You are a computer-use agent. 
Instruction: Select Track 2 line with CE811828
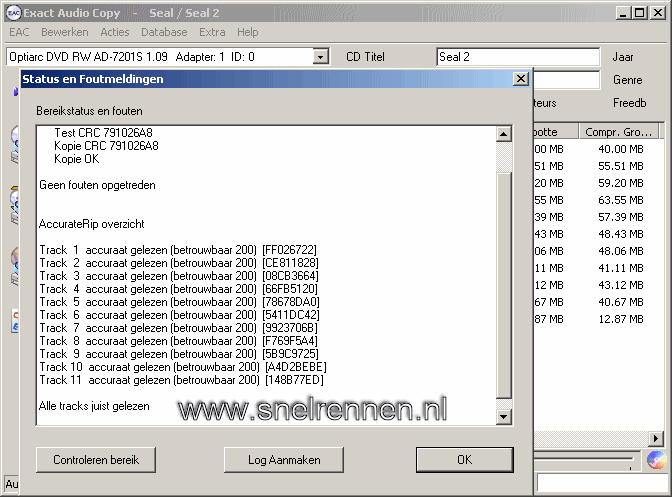tap(179, 263)
